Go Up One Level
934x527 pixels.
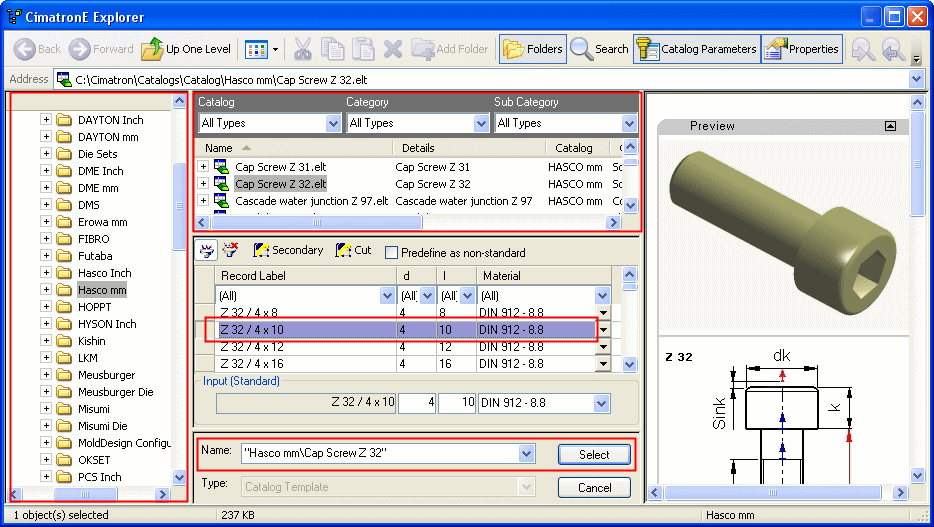pos(186,49)
